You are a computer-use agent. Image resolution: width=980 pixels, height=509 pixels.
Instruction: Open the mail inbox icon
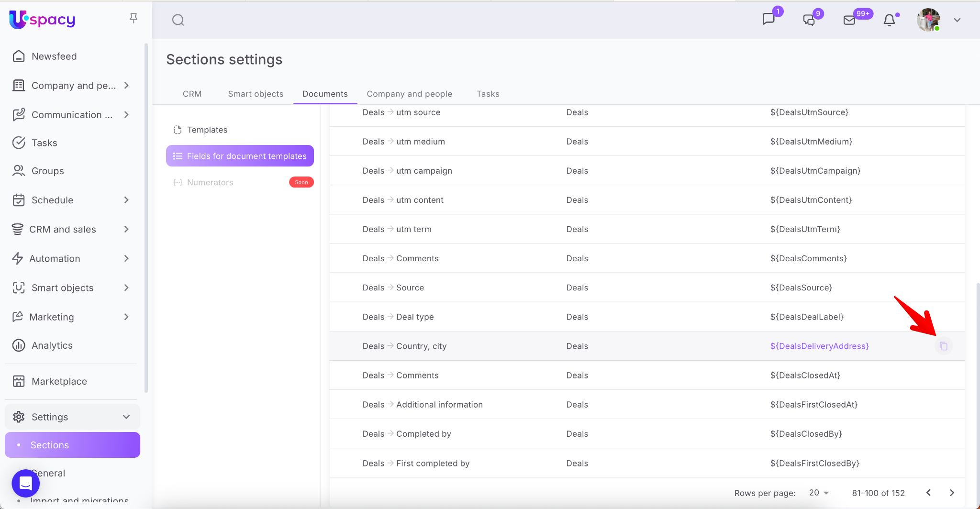pos(849,20)
